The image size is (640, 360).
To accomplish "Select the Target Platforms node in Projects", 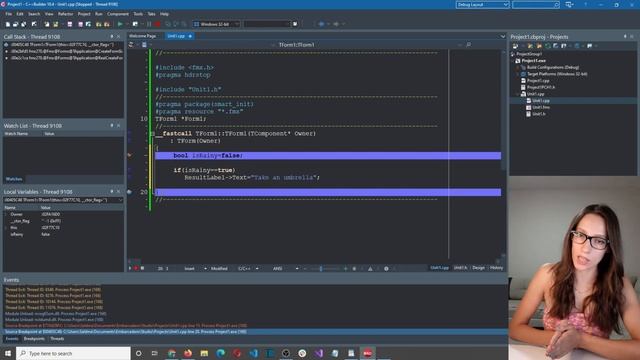I will (557, 74).
